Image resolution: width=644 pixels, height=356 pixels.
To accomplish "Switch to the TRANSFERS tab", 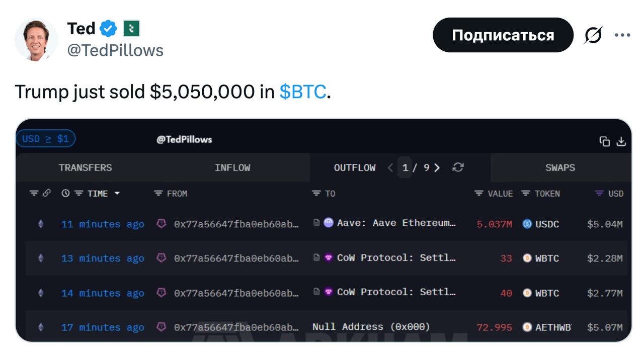I will point(85,167).
